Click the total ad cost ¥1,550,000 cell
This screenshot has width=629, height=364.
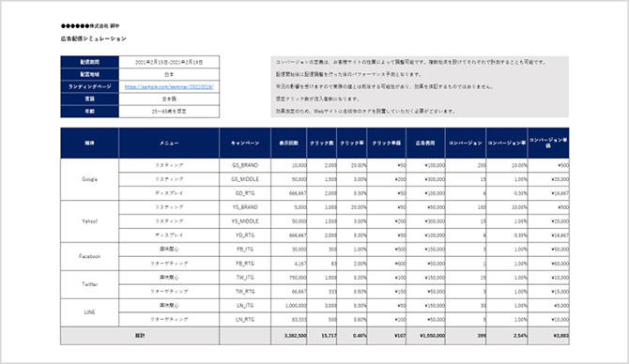coord(425,336)
